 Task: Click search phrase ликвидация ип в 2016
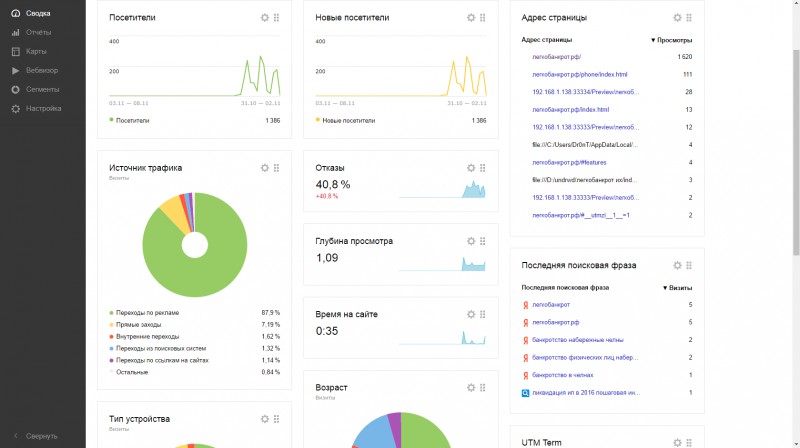click(586, 392)
